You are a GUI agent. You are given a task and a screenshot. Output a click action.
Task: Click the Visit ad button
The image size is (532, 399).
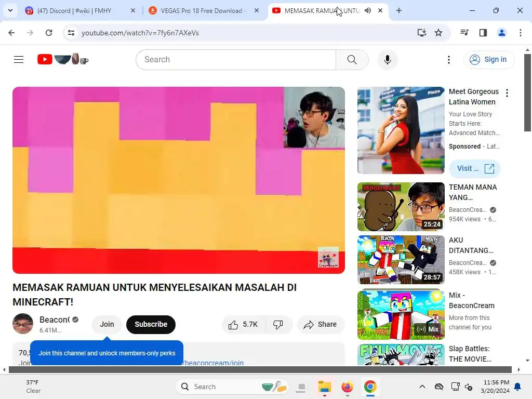[475, 168]
